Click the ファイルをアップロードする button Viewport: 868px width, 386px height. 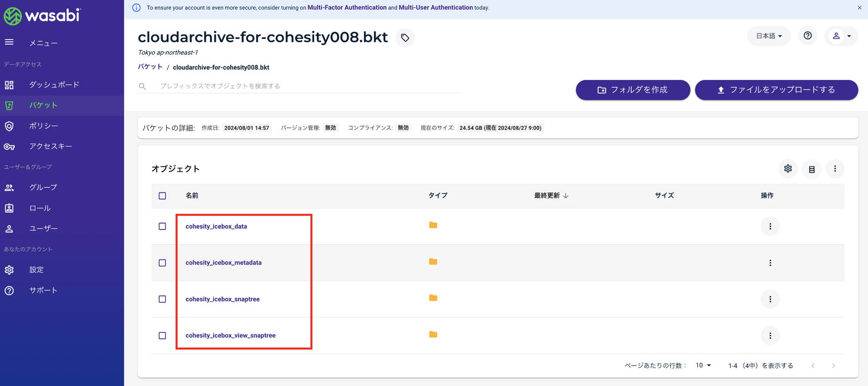pos(776,90)
